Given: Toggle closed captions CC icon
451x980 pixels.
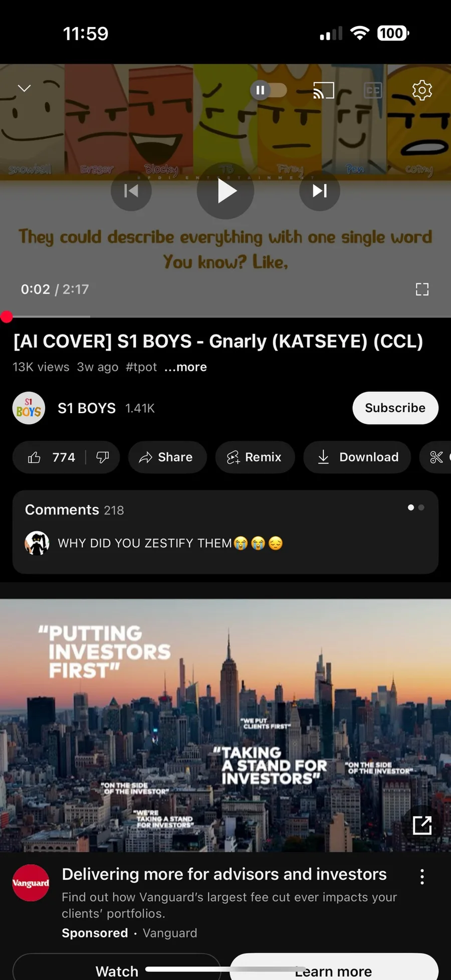Looking at the screenshot, I should tap(373, 90).
